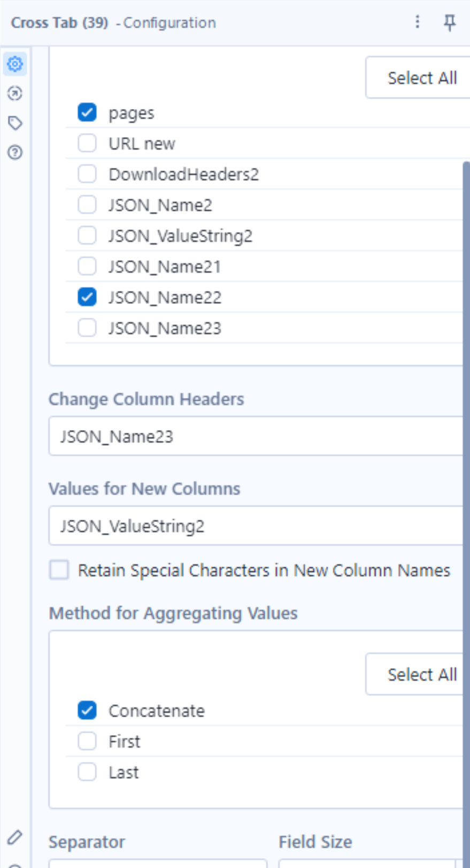The height and width of the screenshot is (868, 470).
Task: Open the Annotation tag icon in sidebar
Action: pos(15,123)
